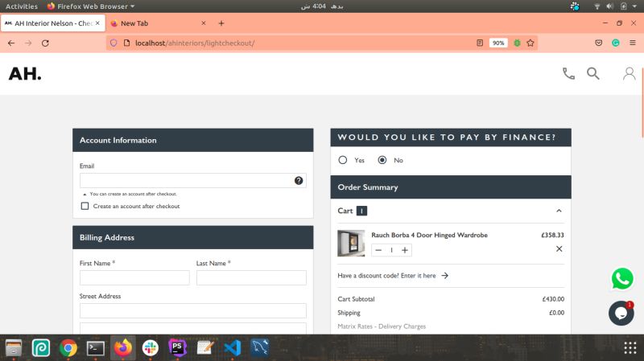
Task: Open Terminal from the dock
Action: click(x=95, y=348)
